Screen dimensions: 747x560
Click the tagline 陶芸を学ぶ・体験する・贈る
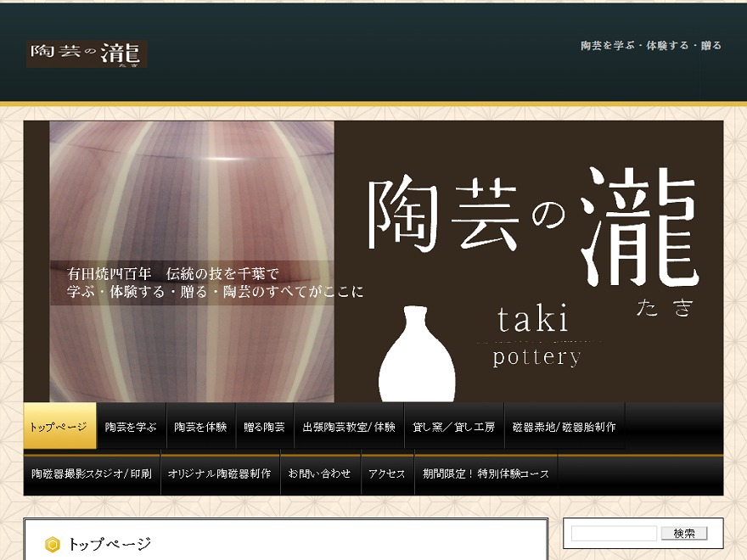coord(651,46)
